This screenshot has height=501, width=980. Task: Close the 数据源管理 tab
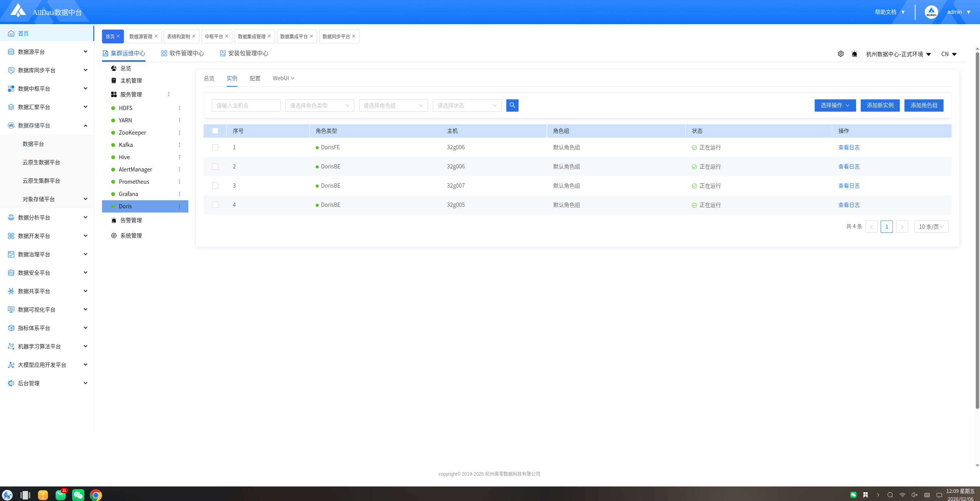156,36
